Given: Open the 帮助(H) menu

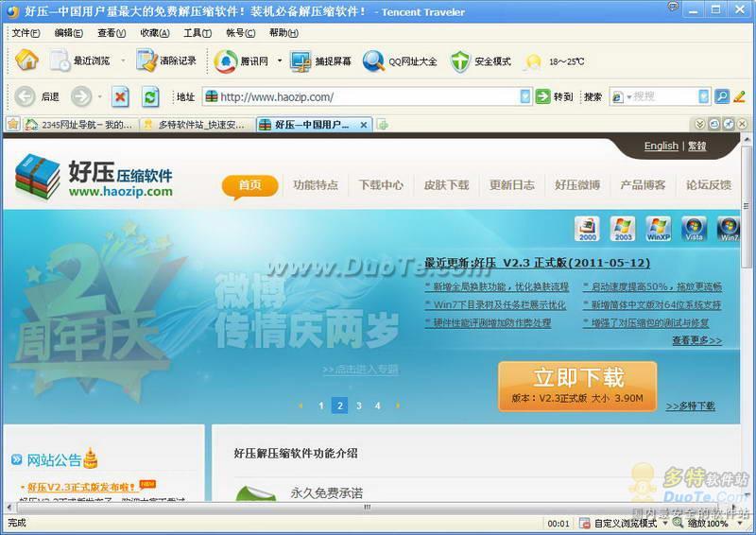Looking at the screenshot, I should click(x=283, y=33).
